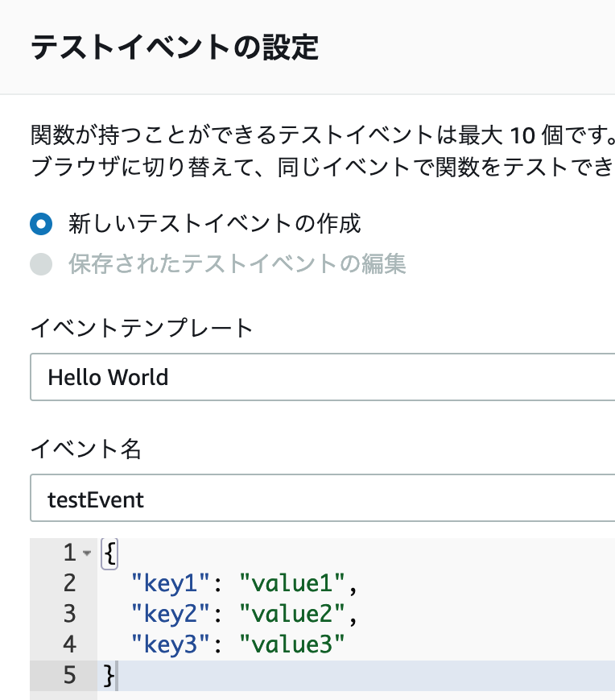The width and height of the screenshot is (615, 700).
Task: Place cursor on the "key3" JSON key
Action: coord(171,645)
